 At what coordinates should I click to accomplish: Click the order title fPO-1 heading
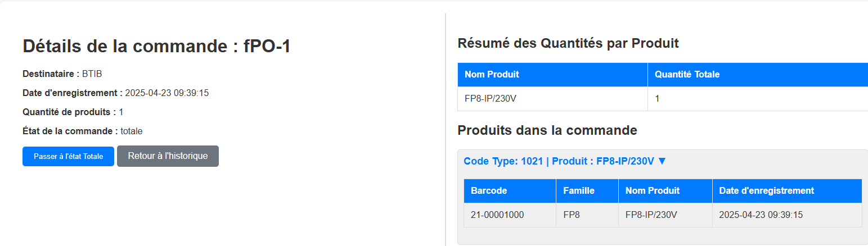(156, 46)
